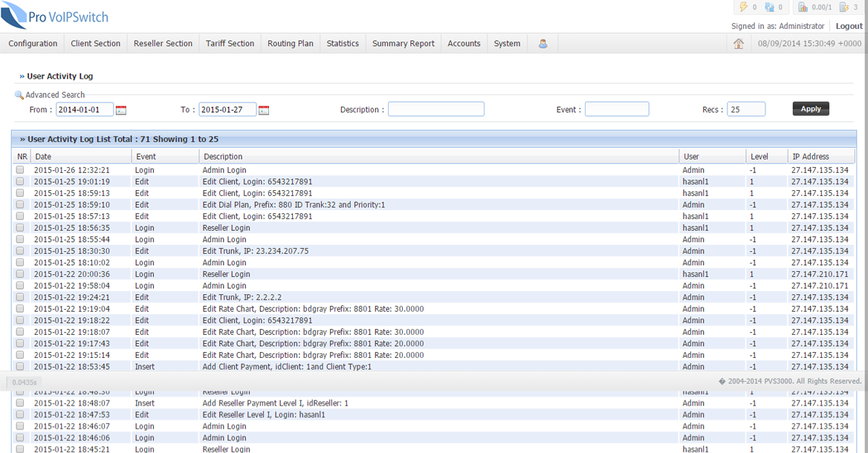868x453 pixels.
Task: Click 'Edit Dial Plan, Prefix: 880' description
Action: [294, 205]
